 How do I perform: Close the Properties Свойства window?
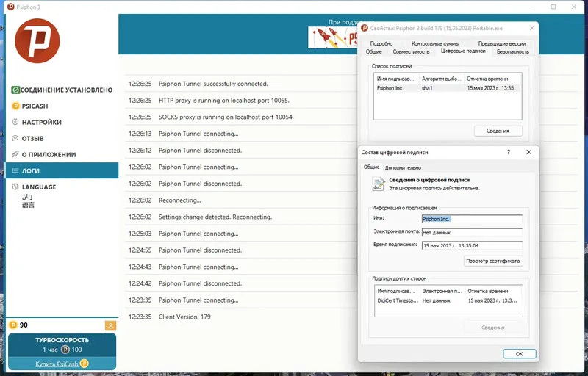531,28
